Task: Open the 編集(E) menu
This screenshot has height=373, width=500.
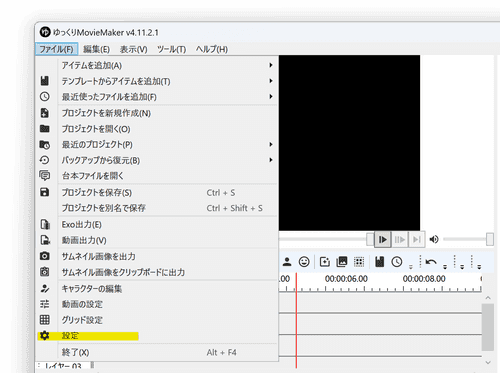Action: (x=96, y=49)
